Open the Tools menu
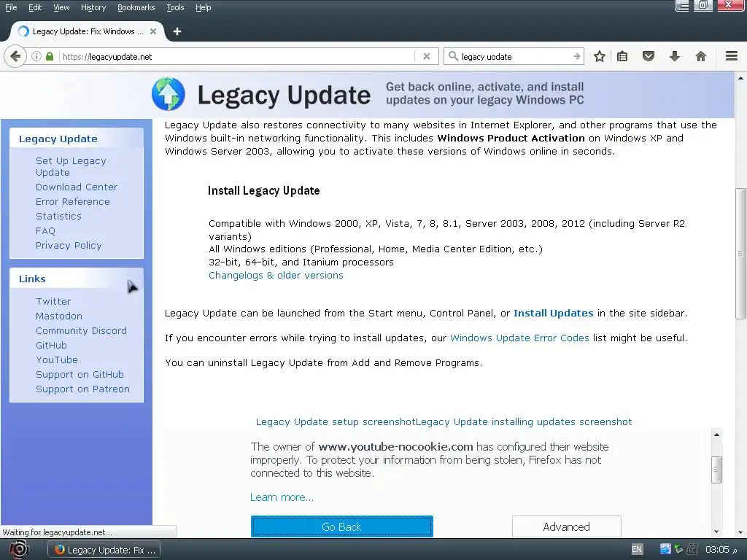Image resolution: width=747 pixels, height=560 pixels. pos(175,7)
